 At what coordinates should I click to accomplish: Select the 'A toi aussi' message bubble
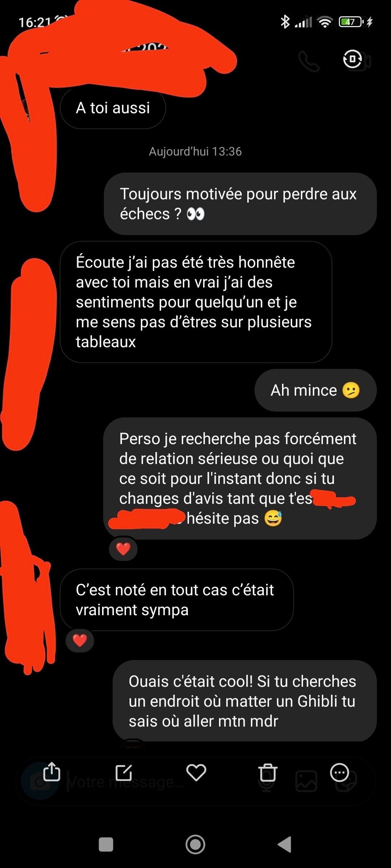(x=113, y=108)
